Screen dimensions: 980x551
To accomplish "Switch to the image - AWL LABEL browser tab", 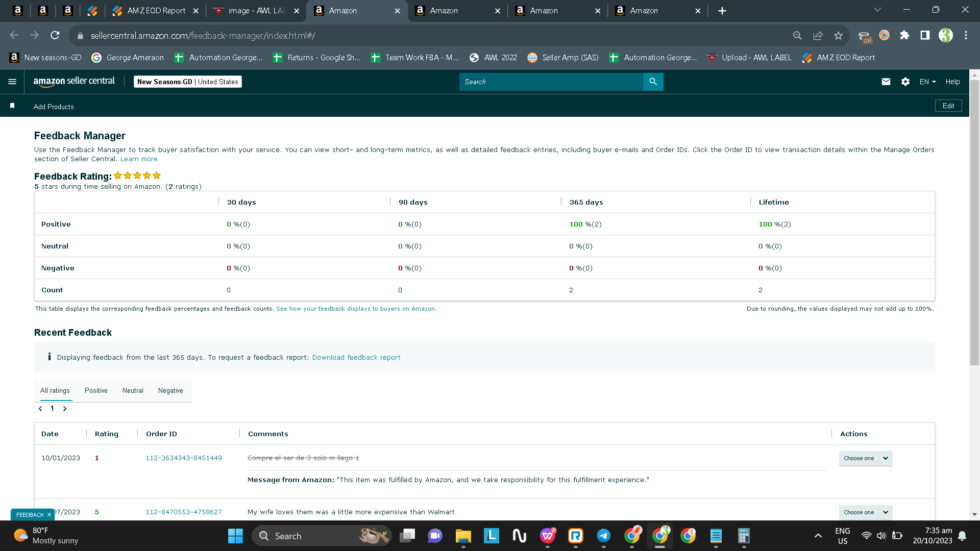I will coord(256,11).
